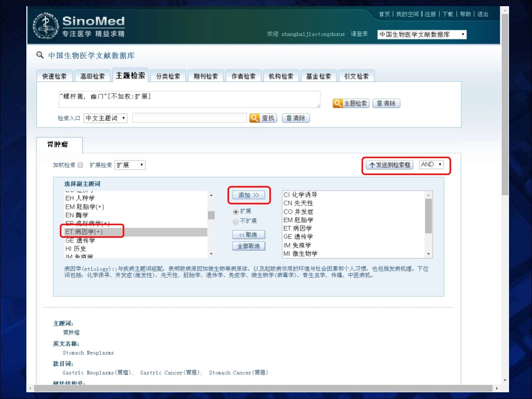Open the 基金检索 tab
This screenshot has height=399, width=532.
pos(319,76)
